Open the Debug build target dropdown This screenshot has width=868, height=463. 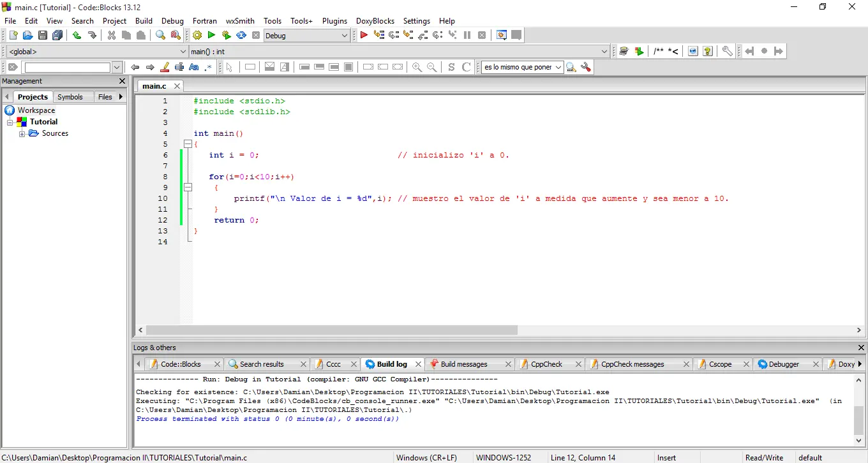pyautogui.click(x=345, y=36)
